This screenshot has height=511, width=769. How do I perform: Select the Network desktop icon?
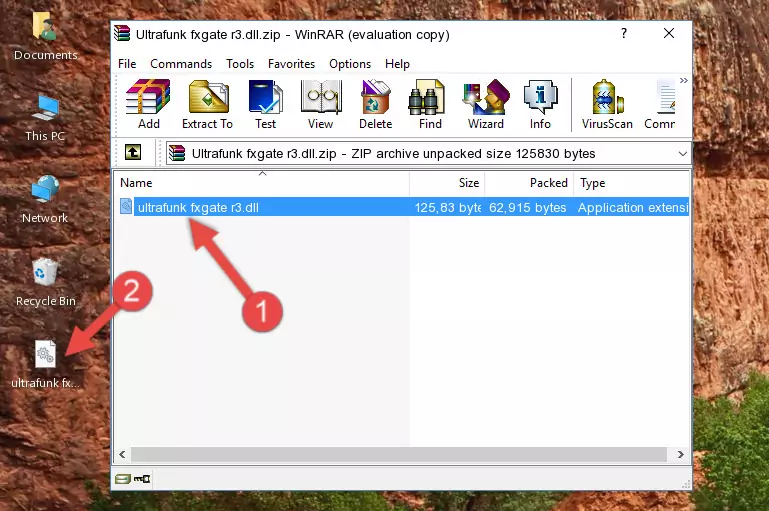click(45, 200)
